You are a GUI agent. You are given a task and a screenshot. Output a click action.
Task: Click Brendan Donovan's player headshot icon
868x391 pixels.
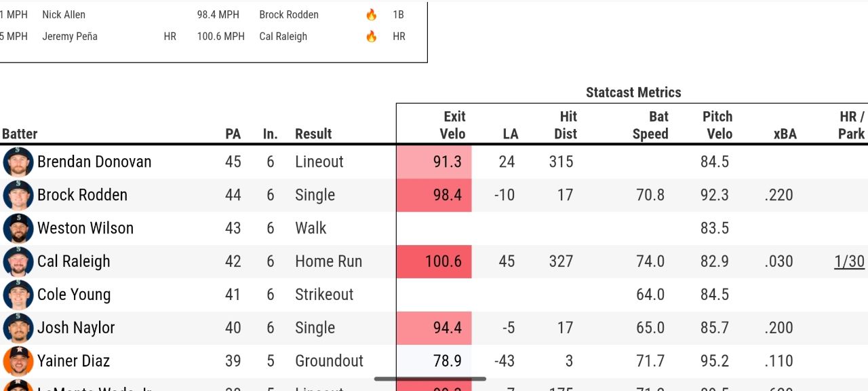pyautogui.click(x=18, y=162)
